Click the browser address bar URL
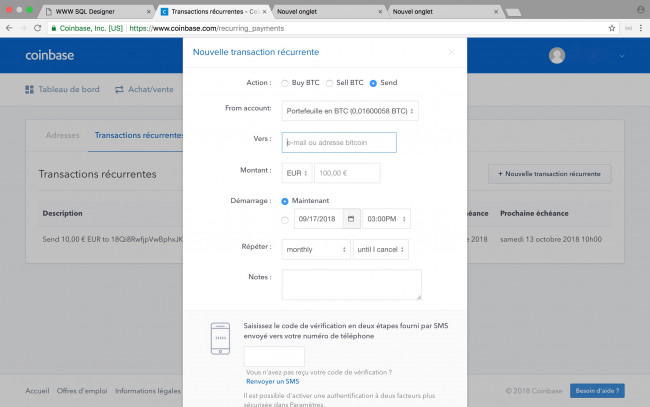This screenshot has width=650, height=407. 206,28
